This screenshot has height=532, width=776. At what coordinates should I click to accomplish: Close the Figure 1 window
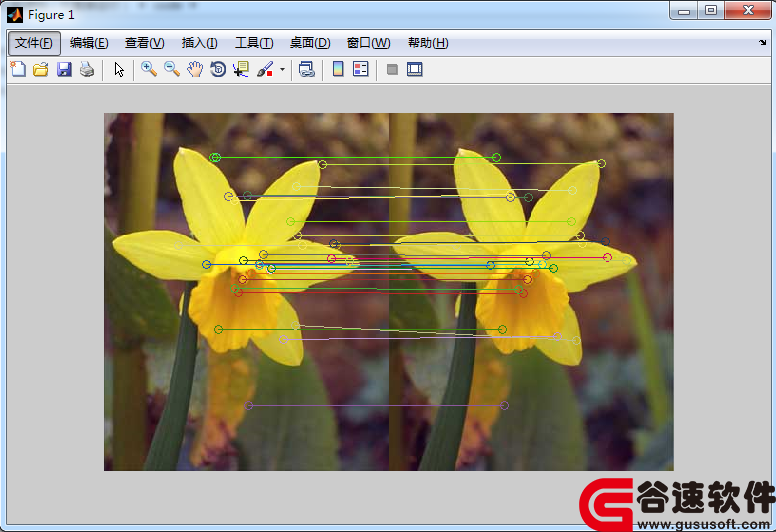748,10
